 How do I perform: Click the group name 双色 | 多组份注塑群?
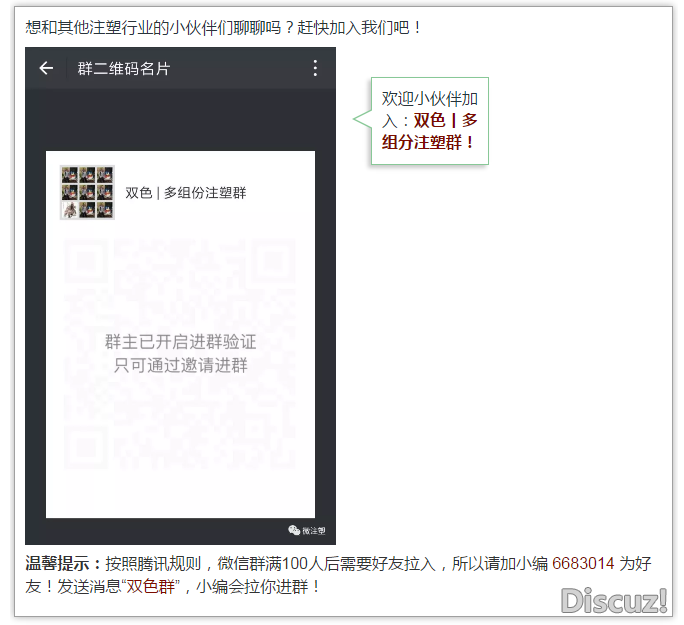point(186,192)
